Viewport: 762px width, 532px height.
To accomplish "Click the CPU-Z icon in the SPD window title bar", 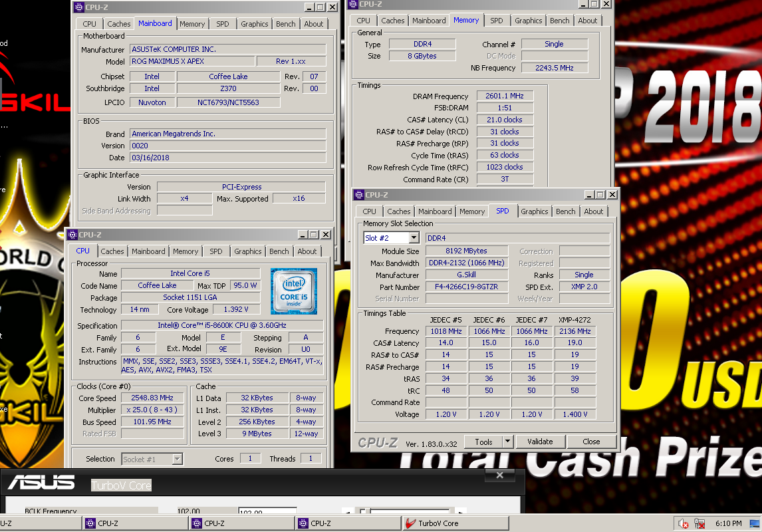I will (359, 195).
